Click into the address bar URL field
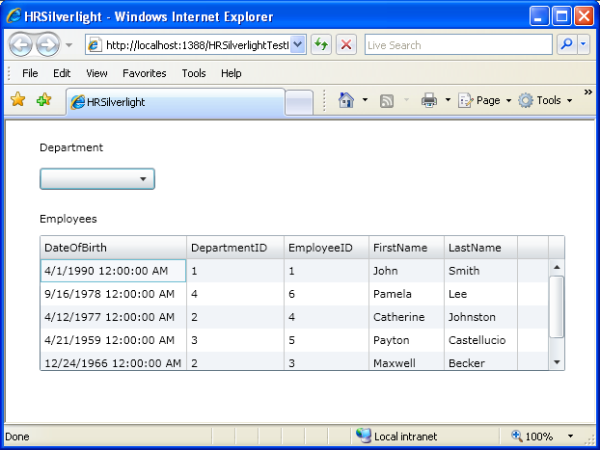The width and height of the screenshot is (600, 450). coord(197,45)
